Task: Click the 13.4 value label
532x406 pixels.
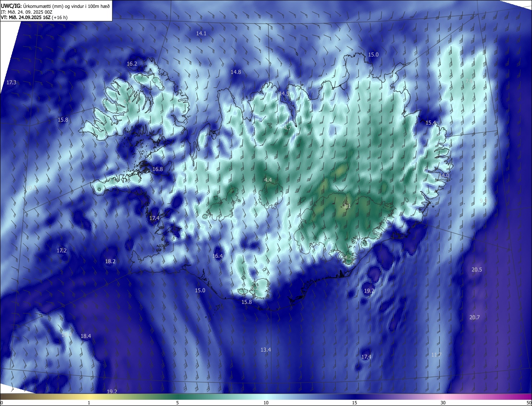Action: tap(266, 350)
